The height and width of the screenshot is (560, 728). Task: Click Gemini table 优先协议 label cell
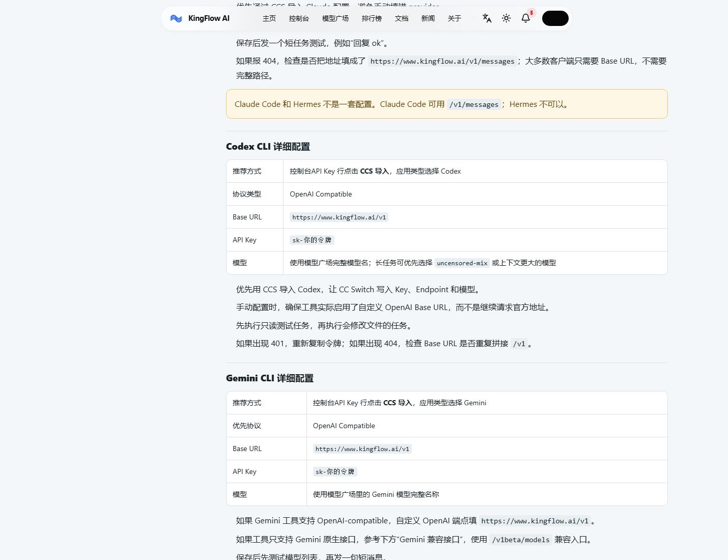[x=266, y=426]
